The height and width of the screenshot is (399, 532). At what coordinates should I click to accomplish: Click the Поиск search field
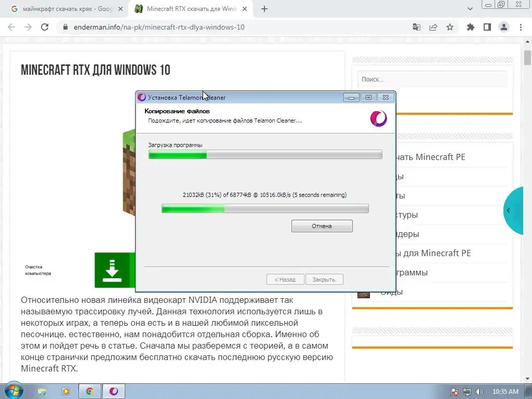point(432,79)
